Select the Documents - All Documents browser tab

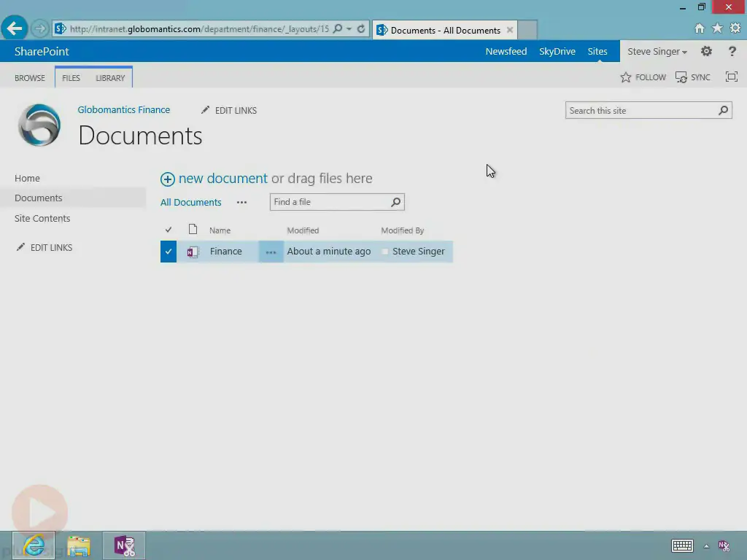444,30
